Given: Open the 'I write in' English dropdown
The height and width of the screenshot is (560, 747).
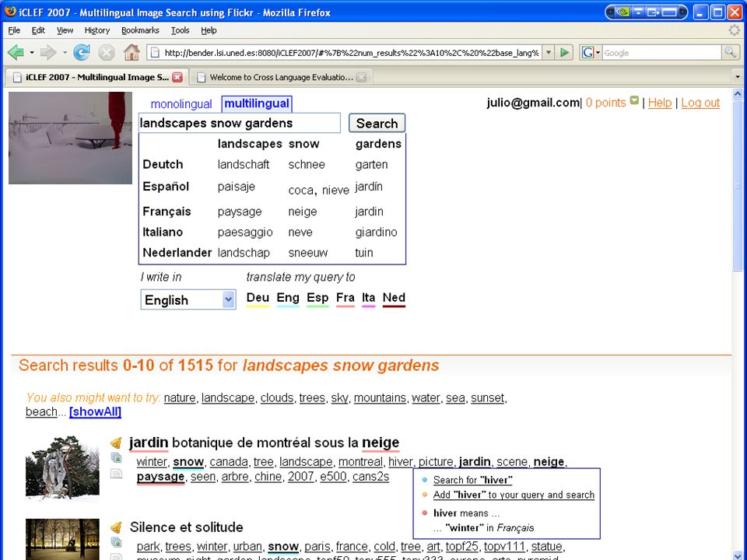Looking at the screenshot, I should coord(188,300).
